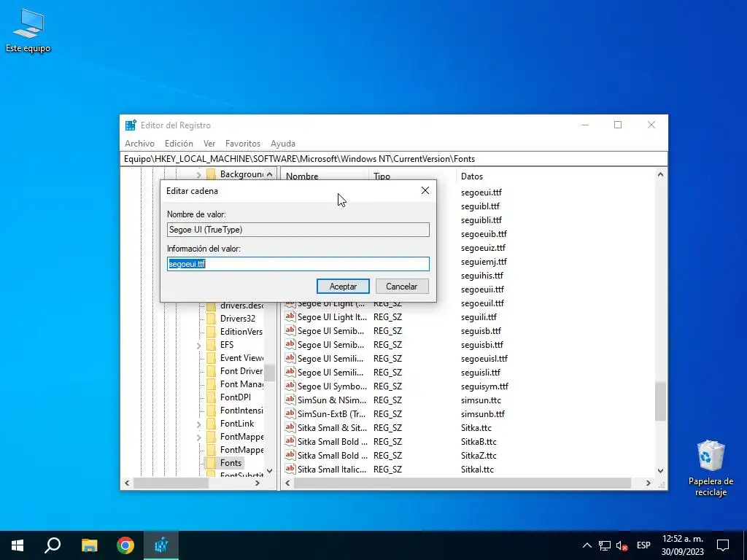Select the FontIntensi key in tree

(x=241, y=410)
